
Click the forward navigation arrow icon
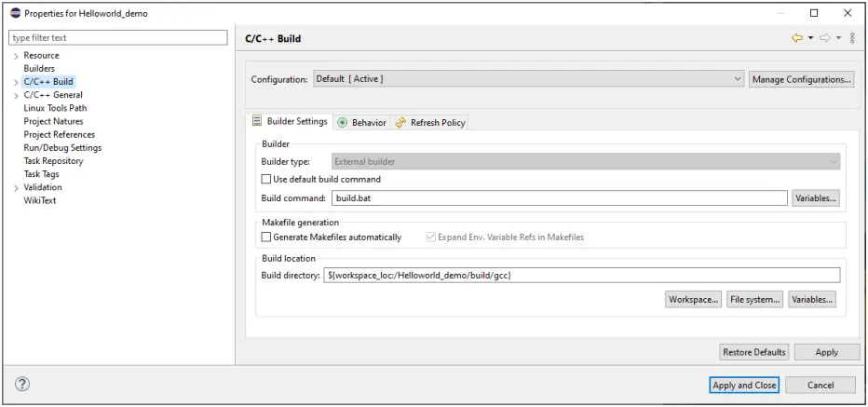coord(825,38)
